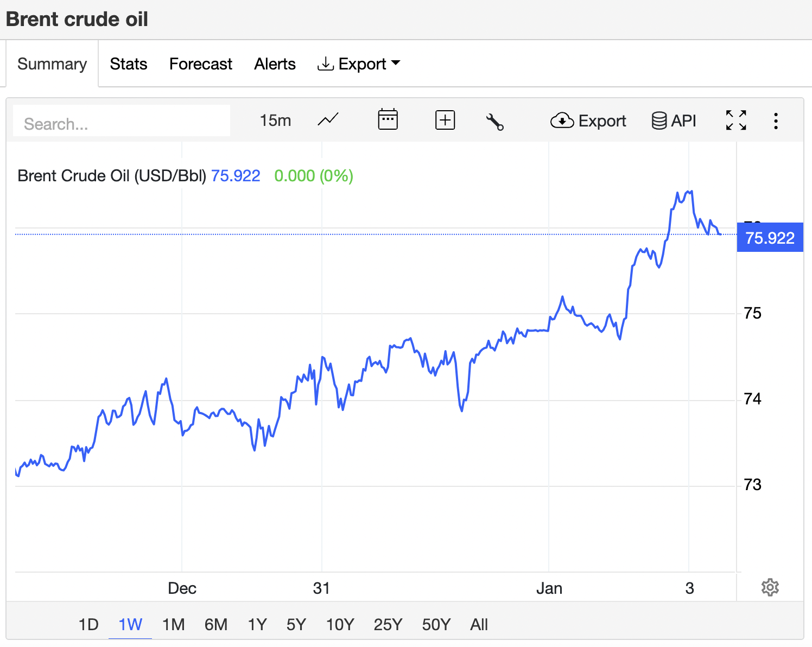The width and height of the screenshot is (812, 647).
Task: Select the 1W time range
Action: click(130, 625)
